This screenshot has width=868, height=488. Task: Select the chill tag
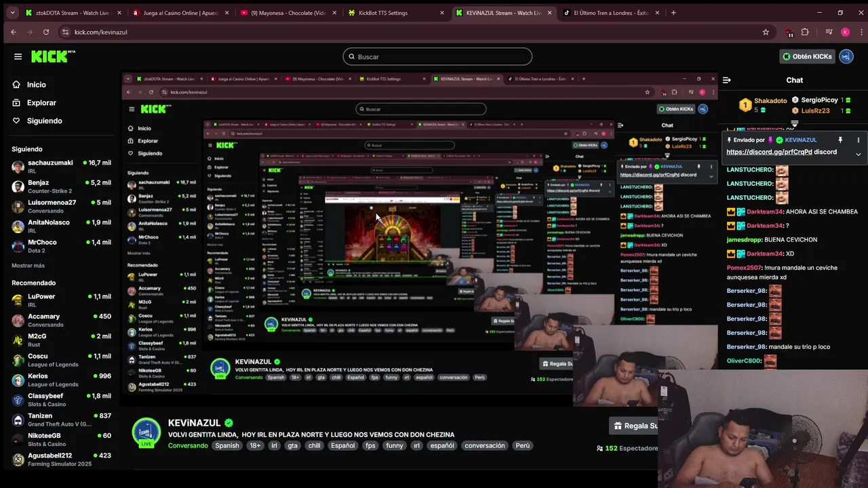click(314, 445)
